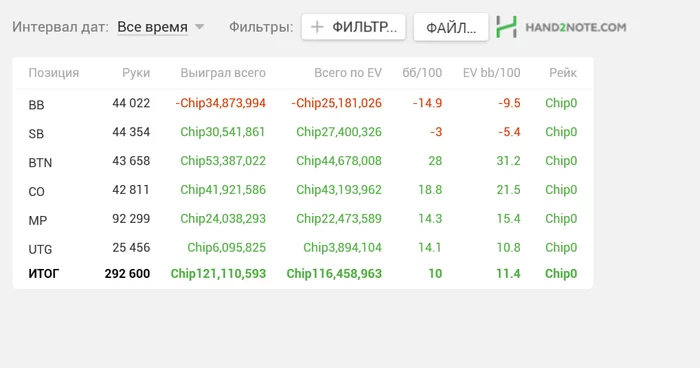Viewport: 700px width, 368px height.
Task: Sort by the 'Выиграл всего' column header
Action: (223, 73)
